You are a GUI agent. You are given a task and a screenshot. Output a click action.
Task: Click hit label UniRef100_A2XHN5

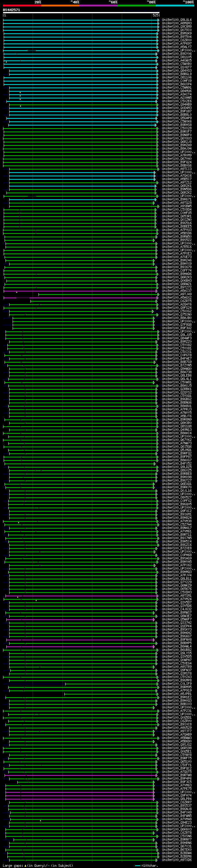point(176,98)
